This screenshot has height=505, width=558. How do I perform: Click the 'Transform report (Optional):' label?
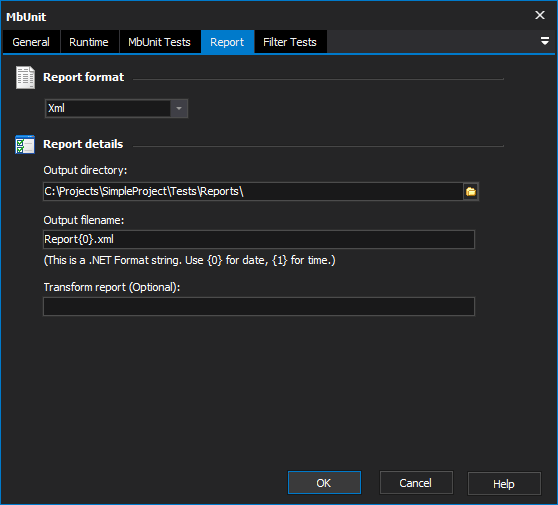click(112, 287)
